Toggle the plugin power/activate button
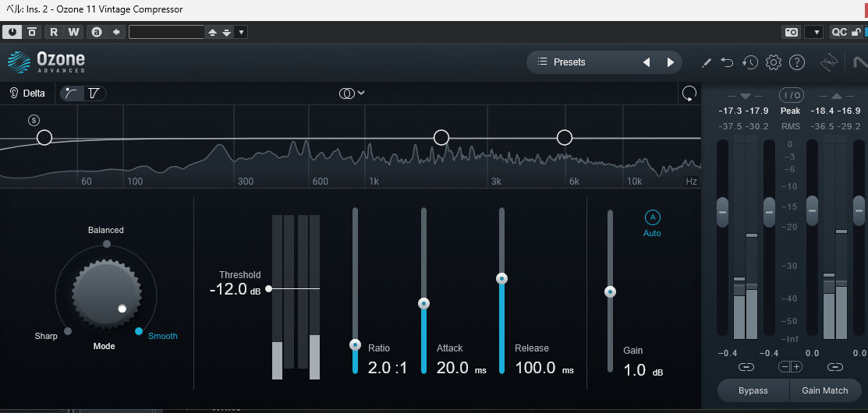 point(12,32)
